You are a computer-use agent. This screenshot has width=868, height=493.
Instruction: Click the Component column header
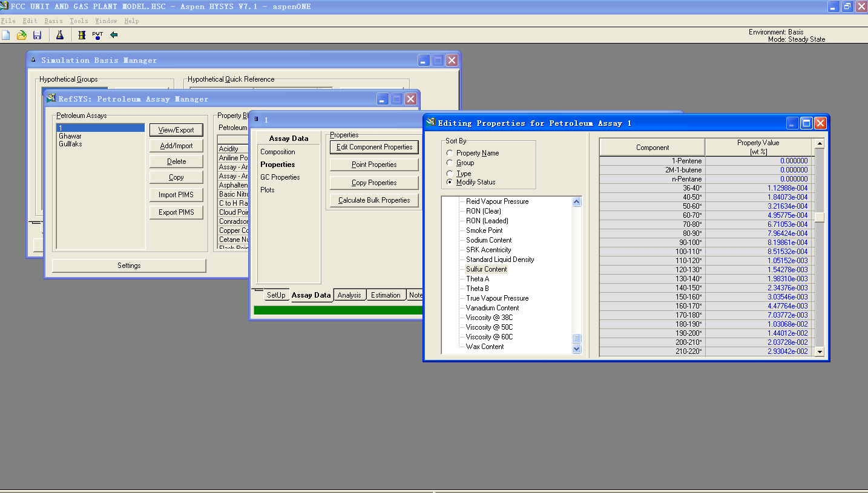click(x=653, y=147)
